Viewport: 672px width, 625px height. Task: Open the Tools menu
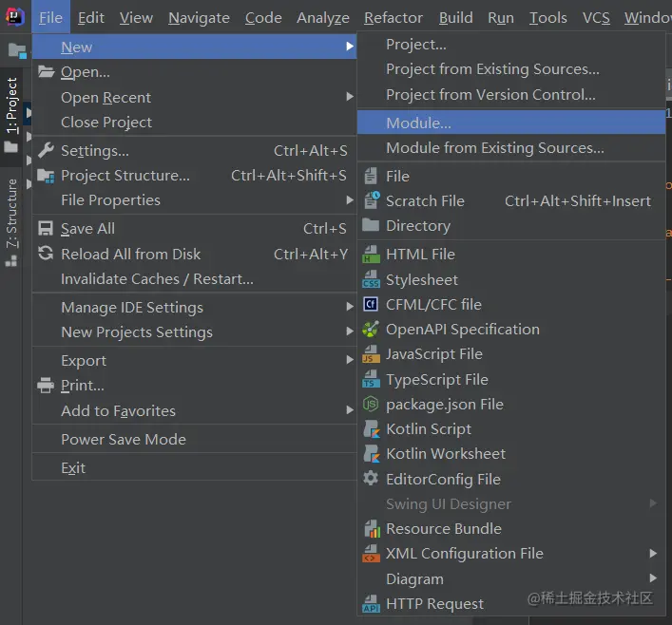coord(547,17)
